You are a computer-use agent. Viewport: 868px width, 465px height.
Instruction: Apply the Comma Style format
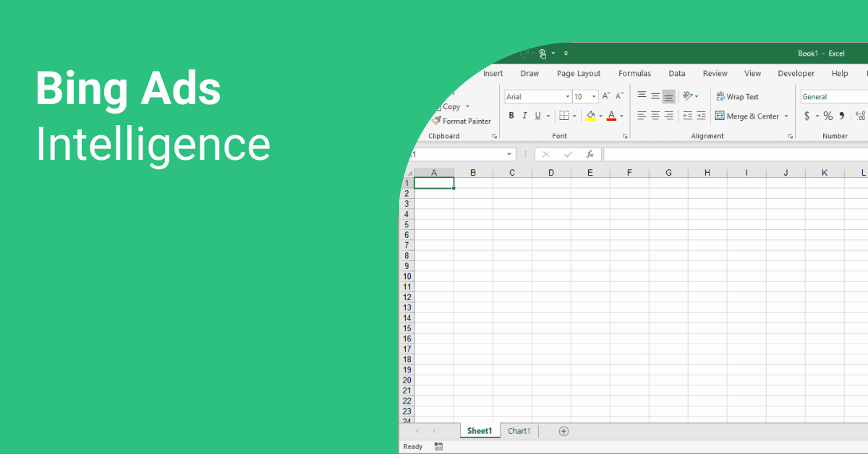pyautogui.click(x=841, y=115)
